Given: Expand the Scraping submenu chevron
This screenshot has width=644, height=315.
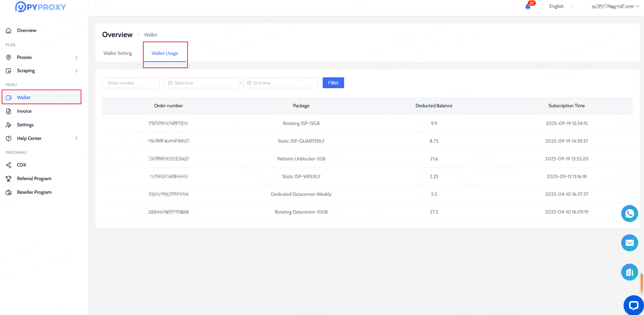Looking at the screenshot, I should pos(76,71).
